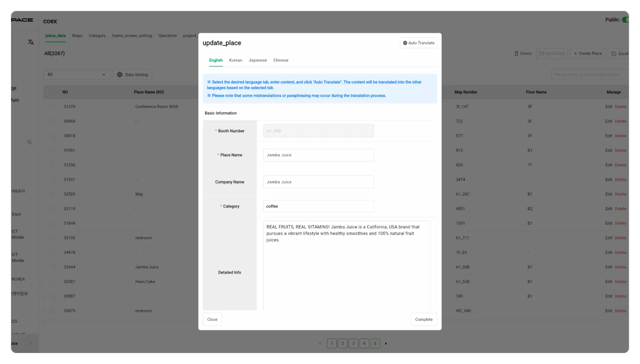Check the box for row 30960
The width and height of the screenshot is (640, 364).
coord(53,121)
